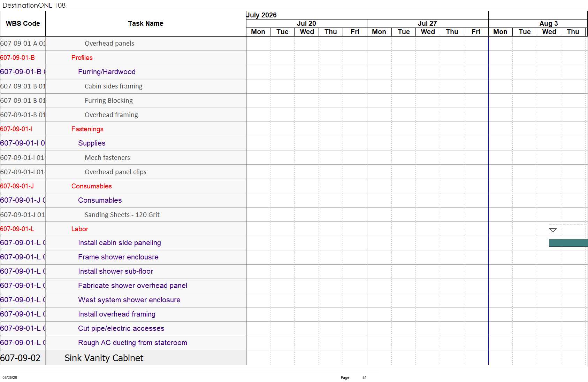Select Fabricate shower overhead panel task
The width and height of the screenshot is (588, 382).
pyautogui.click(x=133, y=286)
